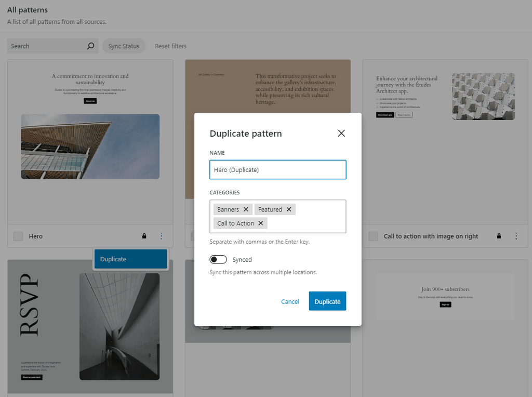Click the search magnifier icon

90,46
